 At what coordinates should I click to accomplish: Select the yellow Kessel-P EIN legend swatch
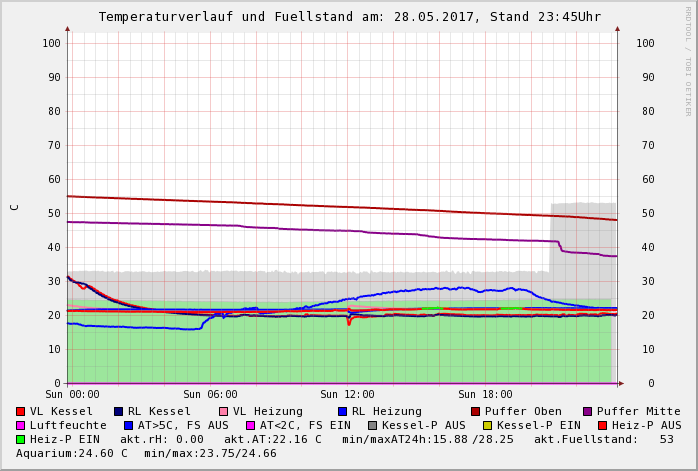point(488,426)
